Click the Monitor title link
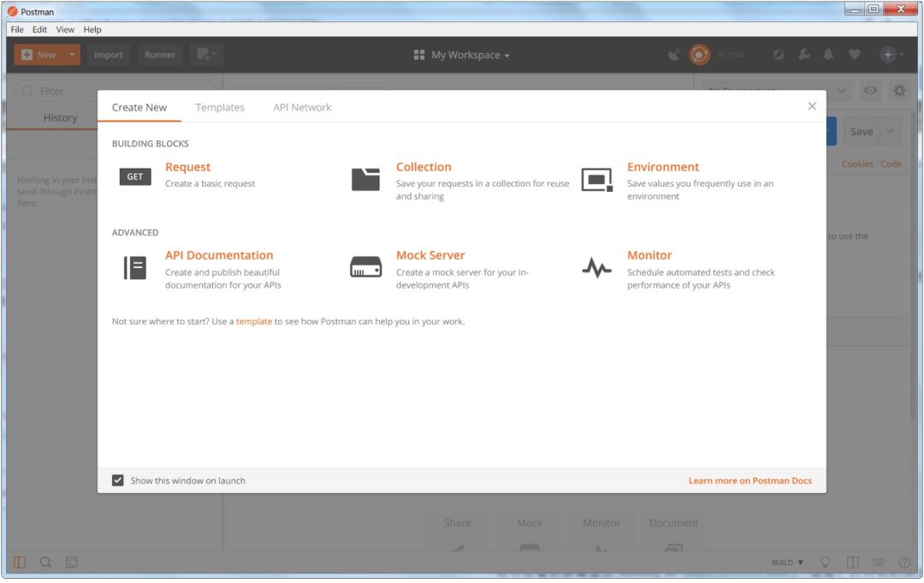924x583 pixels. click(649, 255)
